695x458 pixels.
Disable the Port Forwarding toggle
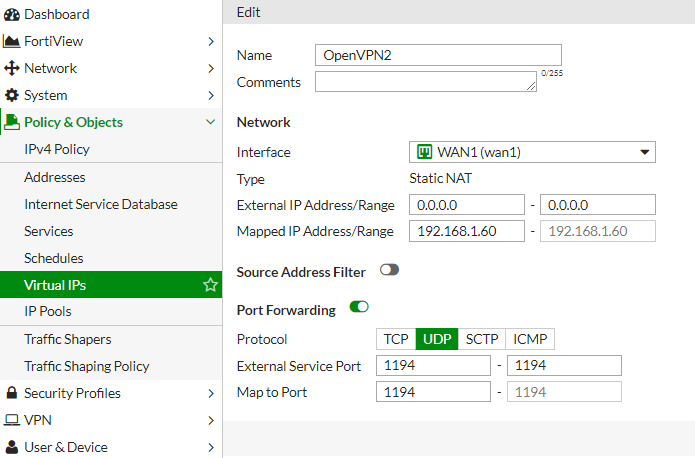(x=359, y=307)
